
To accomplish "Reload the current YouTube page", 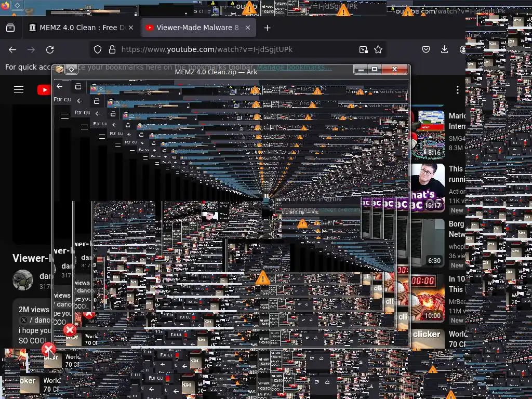I will click(50, 49).
